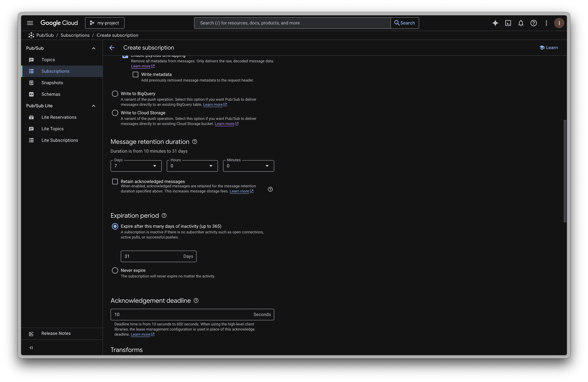Screen dimensions: 588x382
Task: Click the Search button in top bar
Action: click(404, 23)
